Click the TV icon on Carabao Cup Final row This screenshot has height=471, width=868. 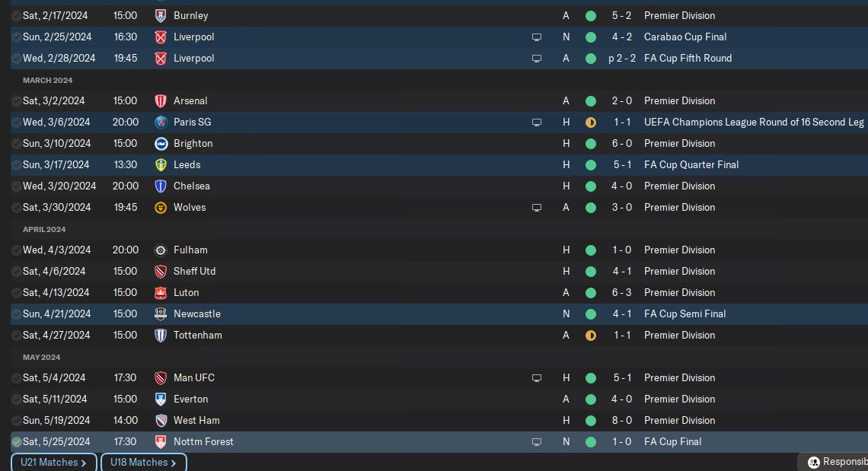coord(537,37)
